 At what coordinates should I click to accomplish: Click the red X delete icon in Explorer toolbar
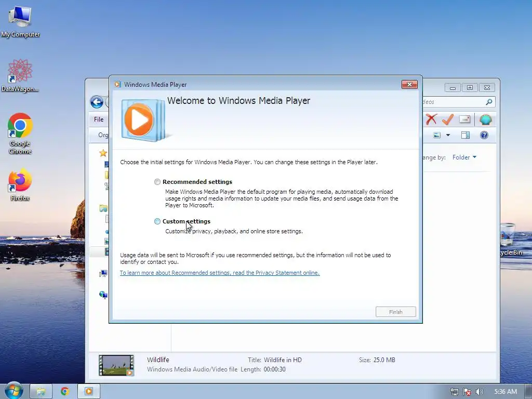point(431,119)
